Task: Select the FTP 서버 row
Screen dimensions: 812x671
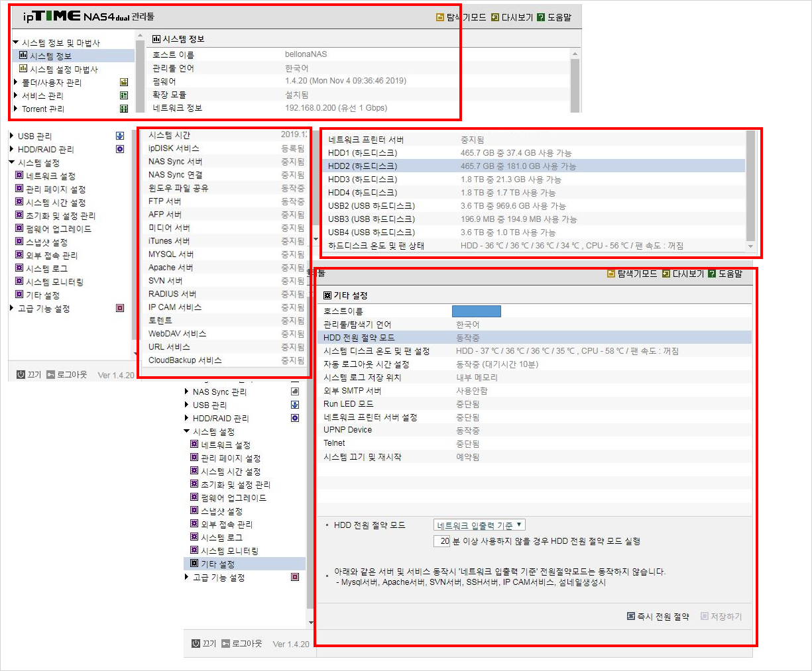Action: coord(225,201)
